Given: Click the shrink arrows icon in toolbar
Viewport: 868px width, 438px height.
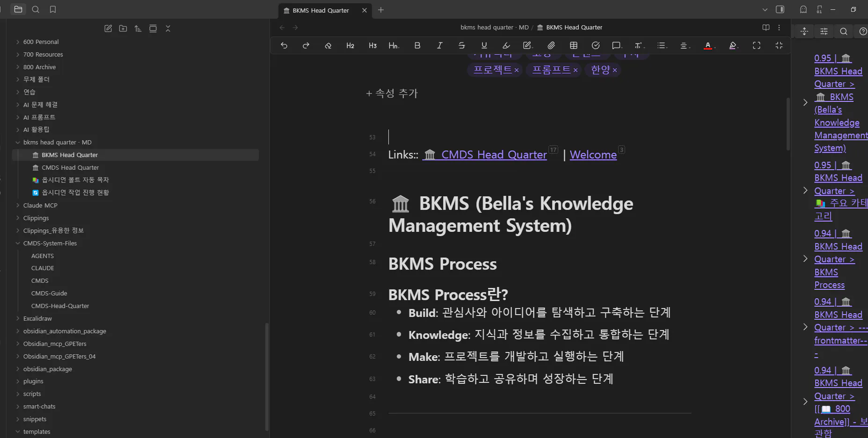Looking at the screenshot, I should coord(779,45).
